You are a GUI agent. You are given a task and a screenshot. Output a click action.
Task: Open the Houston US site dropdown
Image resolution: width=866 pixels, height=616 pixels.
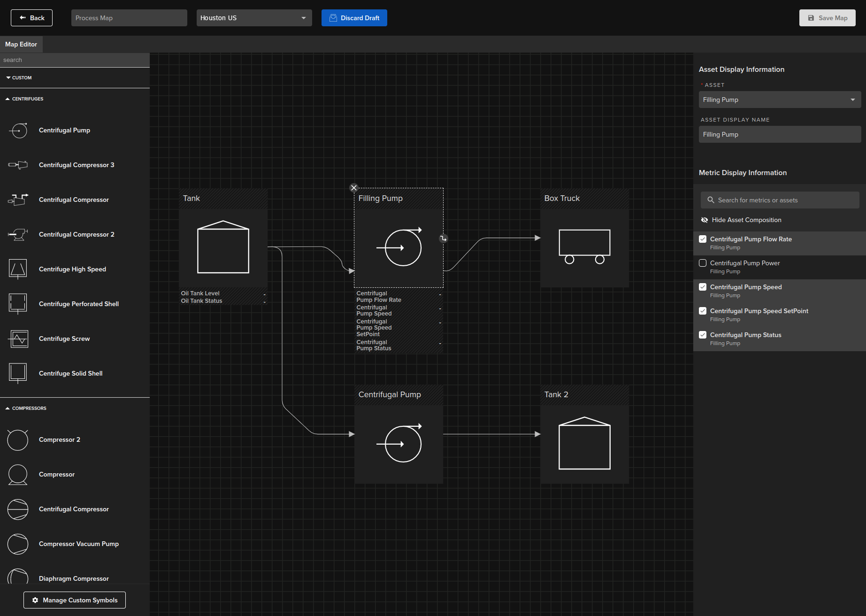(254, 18)
